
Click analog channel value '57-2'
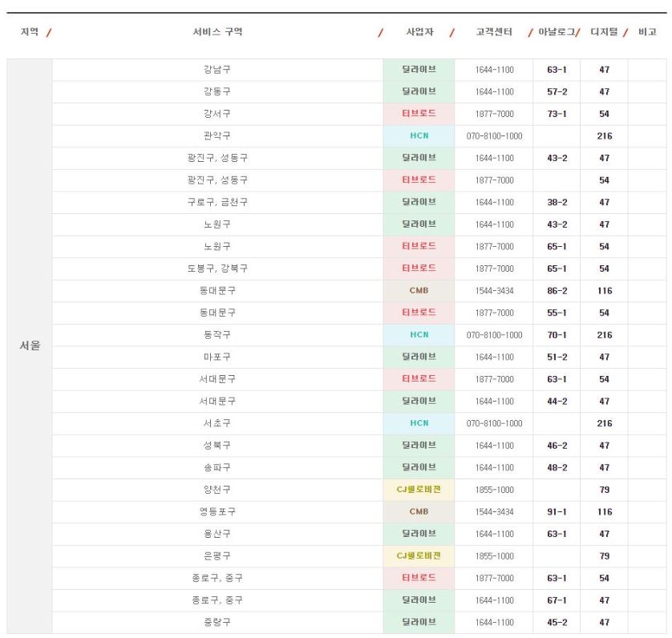coord(557,91)
